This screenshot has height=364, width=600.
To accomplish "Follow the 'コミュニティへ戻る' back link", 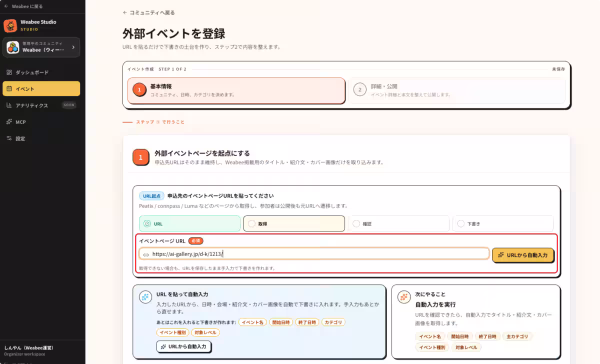I will point(148,12).
